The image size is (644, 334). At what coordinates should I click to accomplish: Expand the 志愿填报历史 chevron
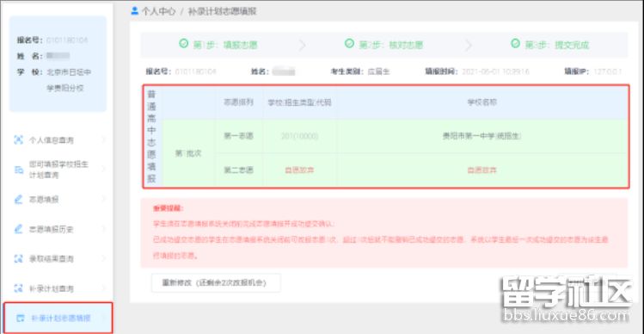pyautogui.click(x=103, y=229)
